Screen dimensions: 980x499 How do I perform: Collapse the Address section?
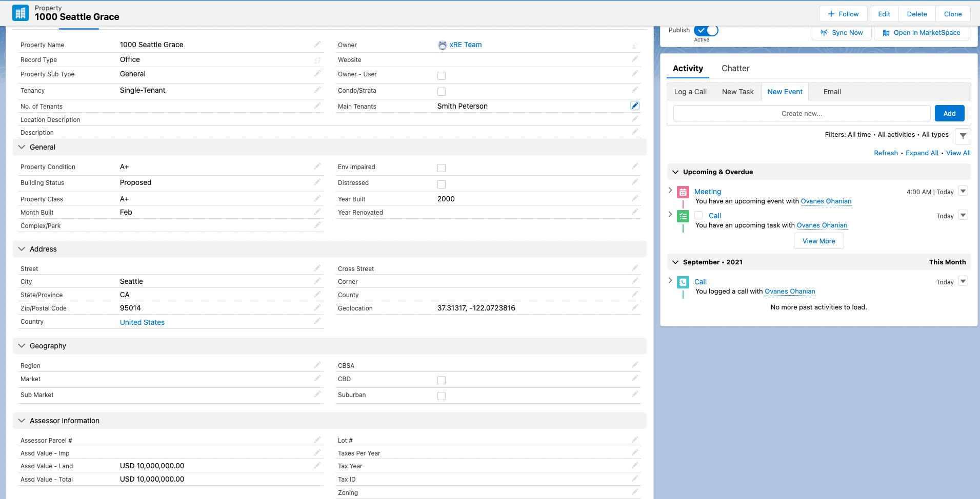[x=22, y=249]
